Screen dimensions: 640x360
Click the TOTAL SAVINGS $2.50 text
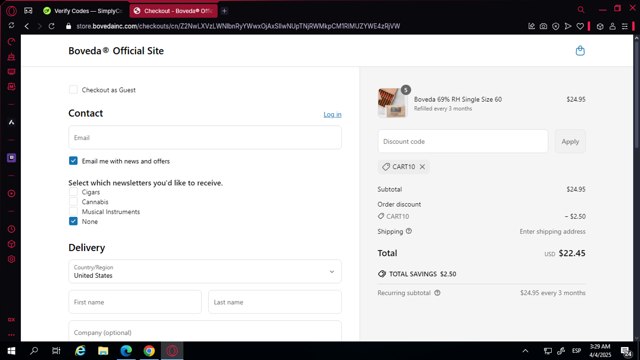[x=422, y=274]
